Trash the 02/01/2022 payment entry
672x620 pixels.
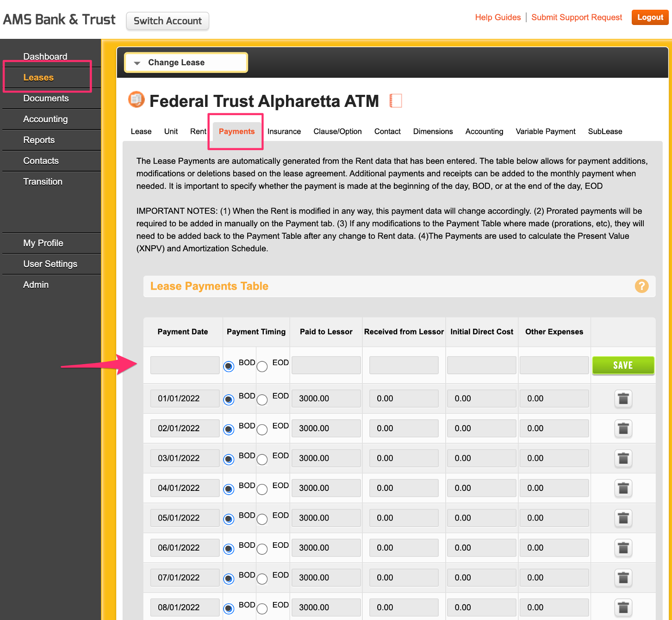click(623, 429)
